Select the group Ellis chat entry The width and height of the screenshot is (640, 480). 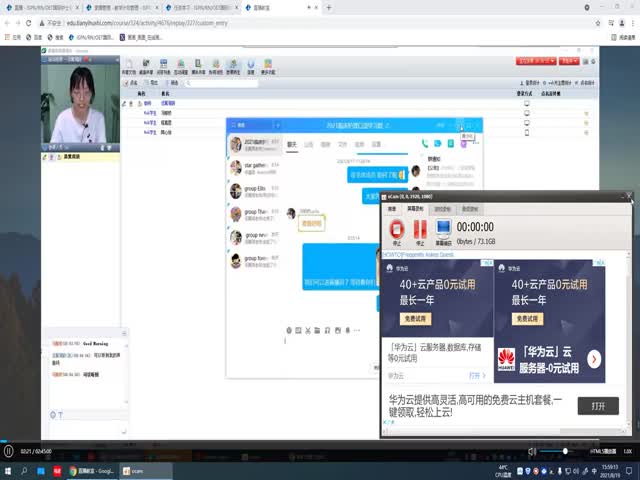(255, 190)
